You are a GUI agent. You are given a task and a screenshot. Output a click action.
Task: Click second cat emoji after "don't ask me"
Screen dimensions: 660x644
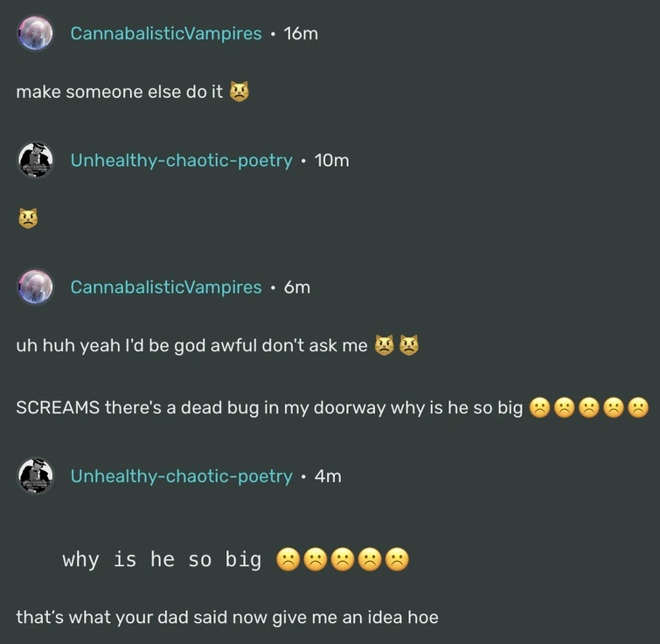pyautogui.click(x=409, y=345)
